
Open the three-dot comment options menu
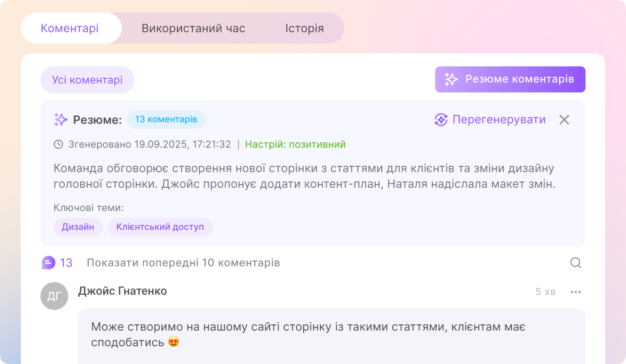[575, 292]
